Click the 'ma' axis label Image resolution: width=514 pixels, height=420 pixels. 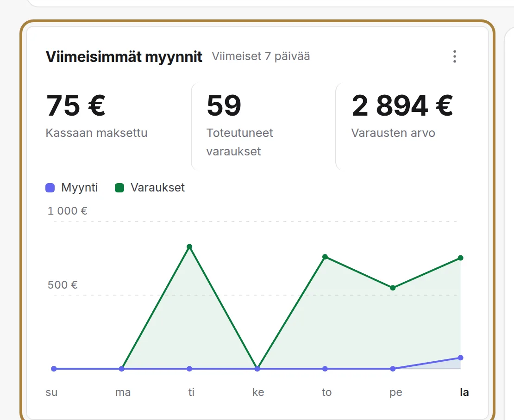123,392
